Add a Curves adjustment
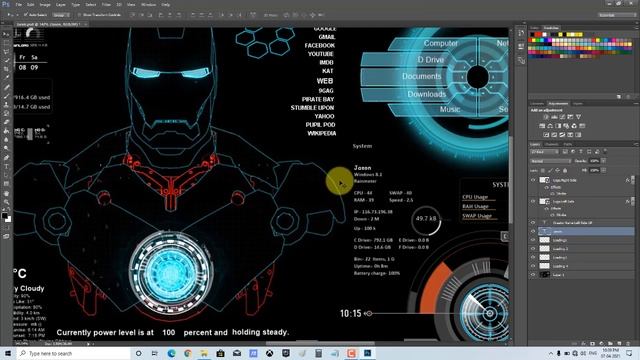The width and height of the screenshot is (640, 360). coord(562,117)
